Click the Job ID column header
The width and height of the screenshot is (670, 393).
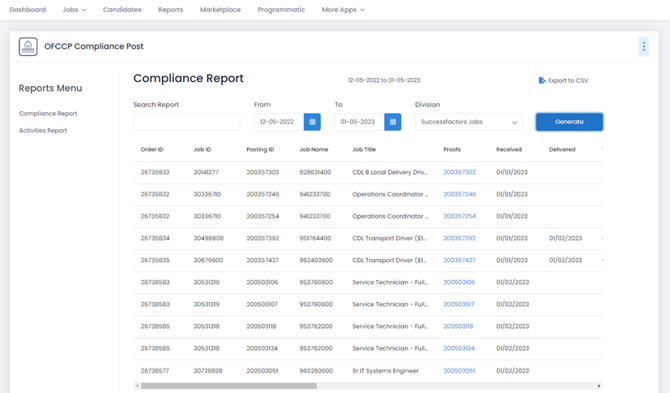202,149
